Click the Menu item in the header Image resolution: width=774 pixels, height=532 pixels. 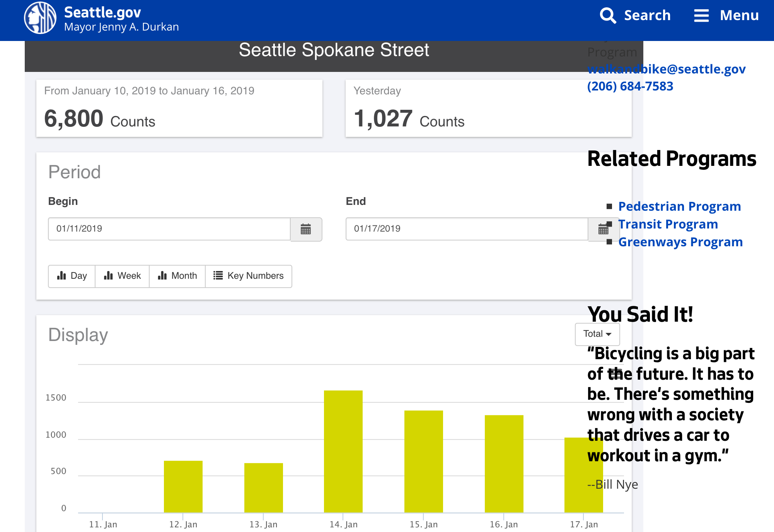tap(739, 15)
